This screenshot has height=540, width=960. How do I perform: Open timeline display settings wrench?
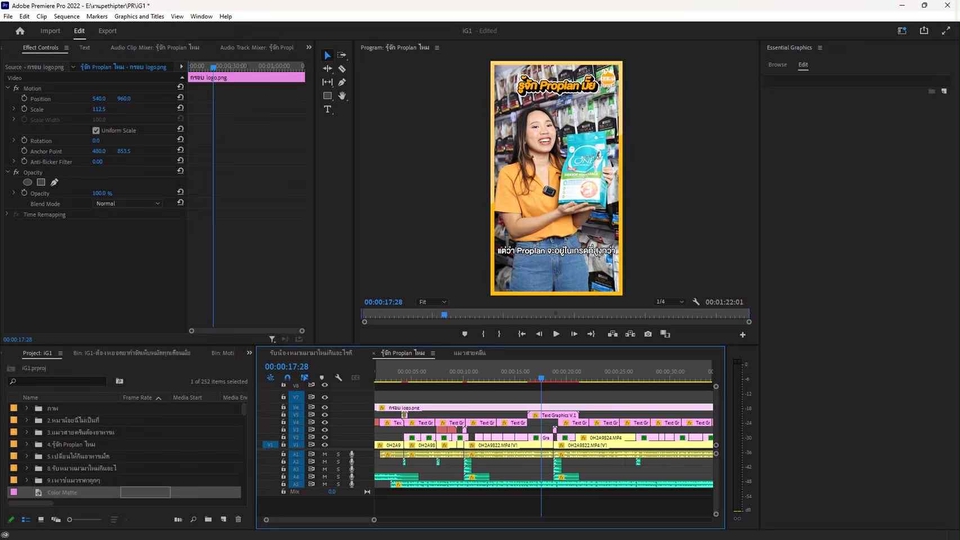click(x=339, y=378)
